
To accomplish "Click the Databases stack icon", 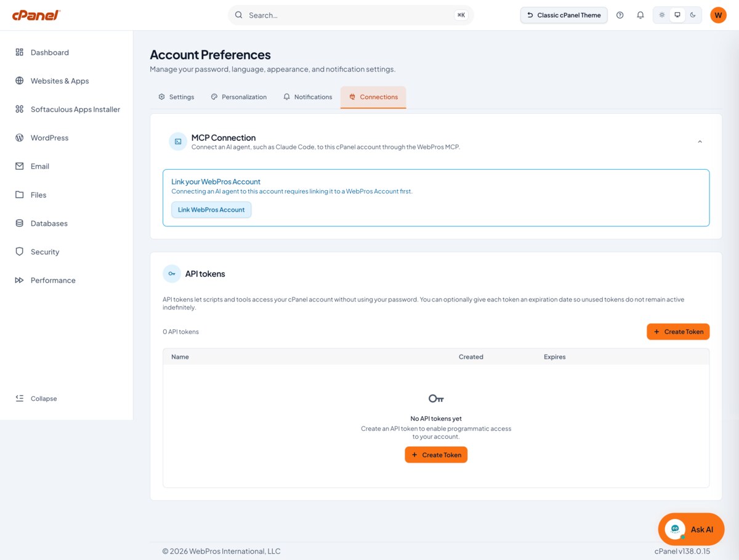I will (x=19, y=223).
